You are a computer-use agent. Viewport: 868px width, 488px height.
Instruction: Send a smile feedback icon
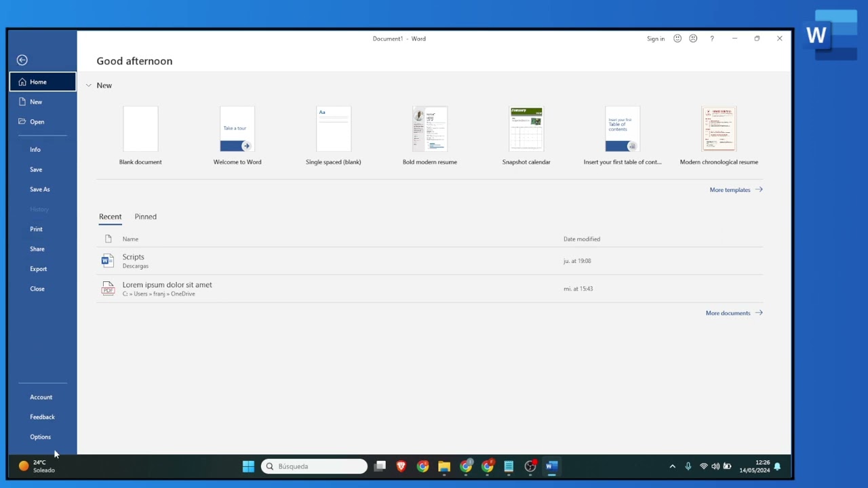(x=677, y=39)
